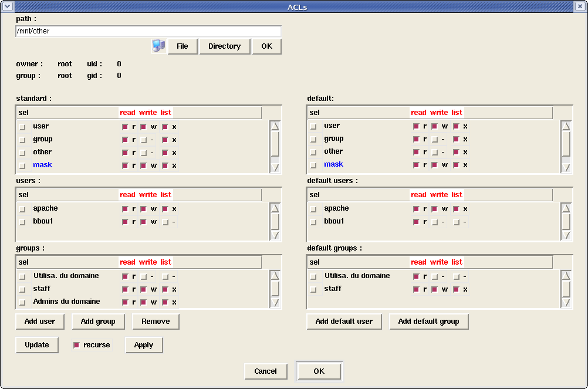The height and width of the screenshot is (389, 588).
Task: Disable the recurse checkbox
Action: point(77,345)
